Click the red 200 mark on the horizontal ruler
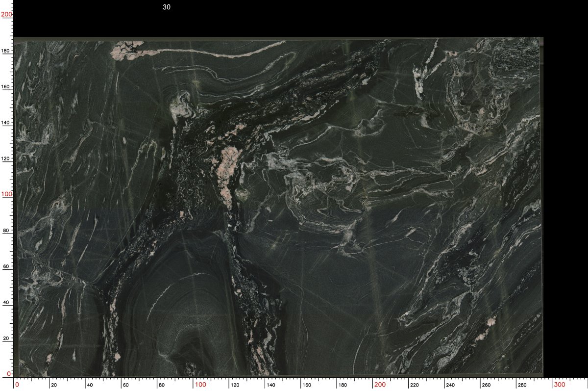 380,384
